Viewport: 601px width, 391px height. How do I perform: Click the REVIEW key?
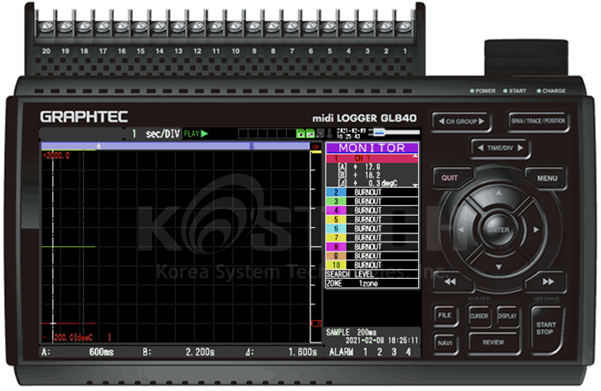[x=494, y=342]
